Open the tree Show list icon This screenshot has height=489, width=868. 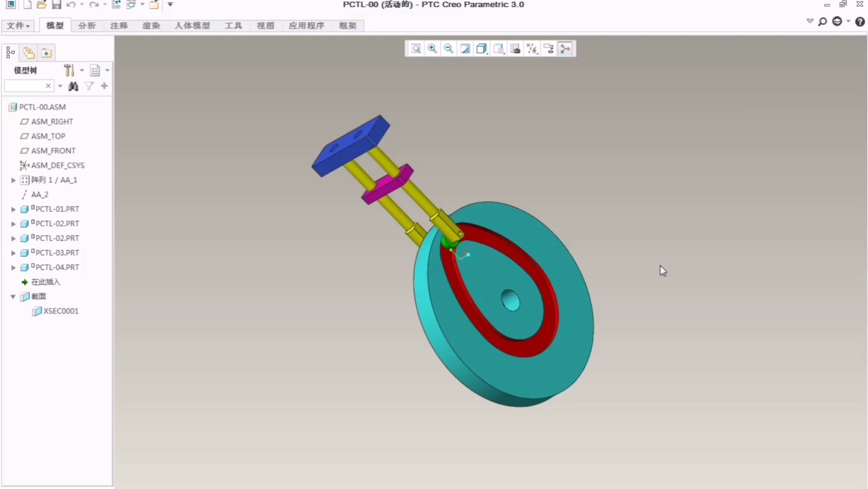[95, 70]
